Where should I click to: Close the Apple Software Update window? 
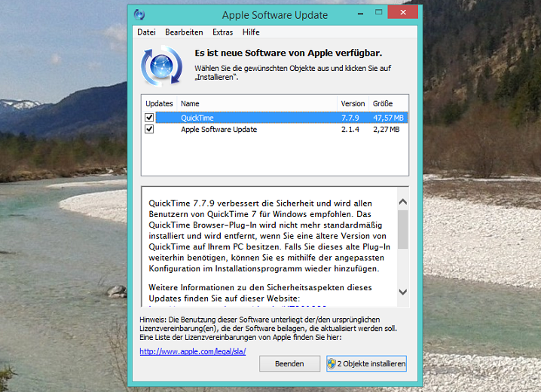tap(403, 12)
